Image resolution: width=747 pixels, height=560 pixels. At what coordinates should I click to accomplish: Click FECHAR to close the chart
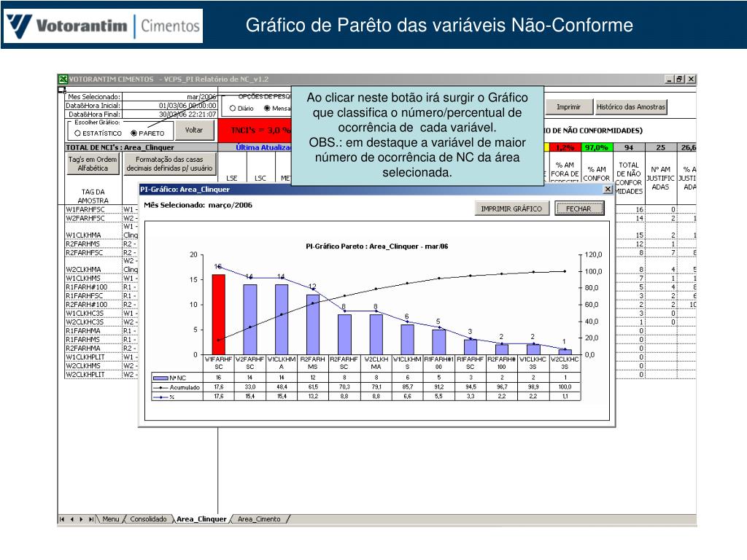578,209
